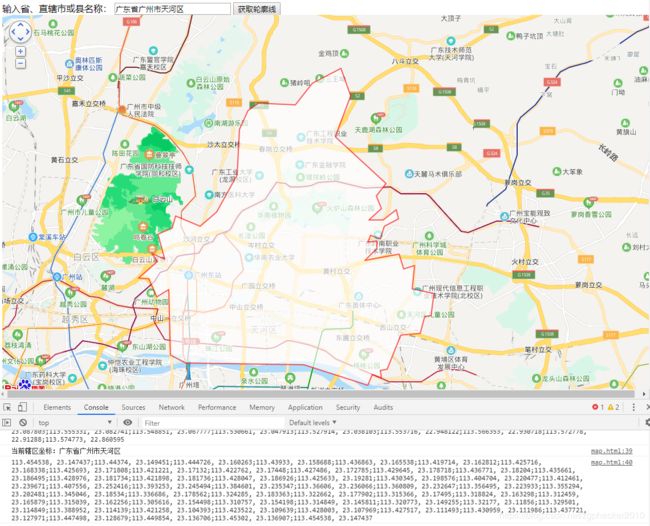Image resolution: width=650 pixels, height=526 pixels.
Task: Click the 大笨象 marker icon
Action: pyautogui.click(x=557, y=171)
